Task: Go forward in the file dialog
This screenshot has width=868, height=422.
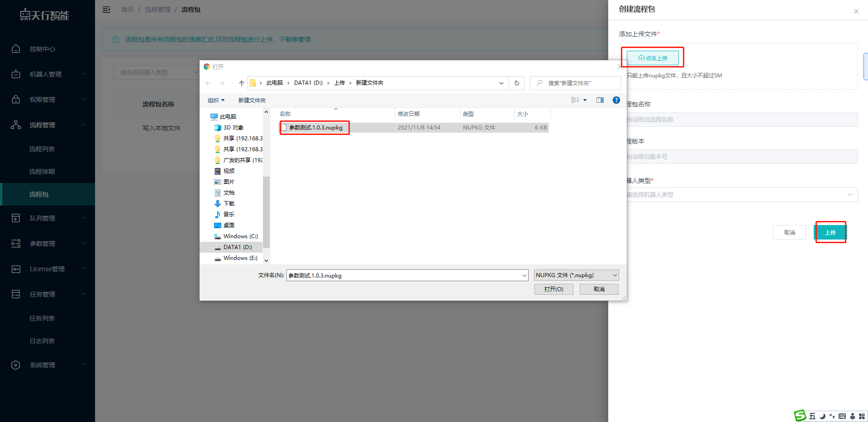Action: (x=221, y=83)
